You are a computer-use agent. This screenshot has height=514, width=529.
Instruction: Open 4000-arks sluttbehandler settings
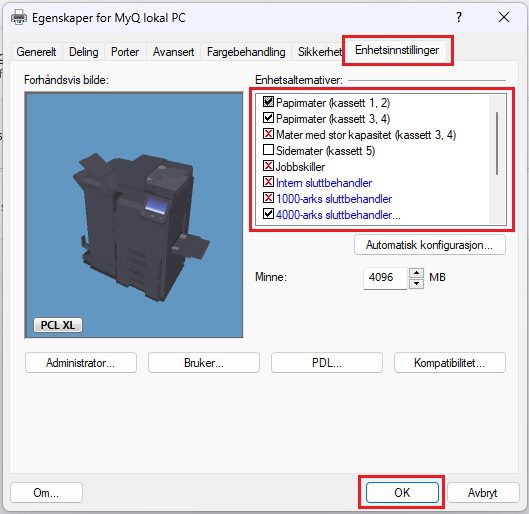point(338,215)
